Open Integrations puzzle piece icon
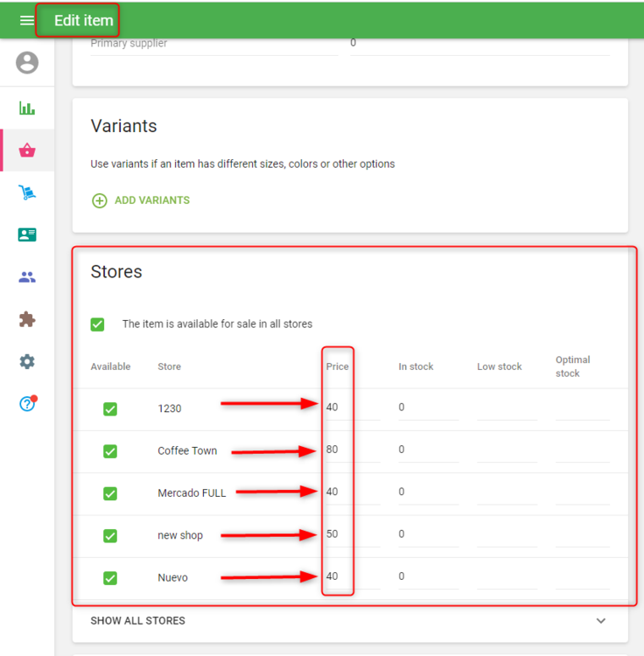This screenshot has width=644, height=656. (x=27, y=319)
